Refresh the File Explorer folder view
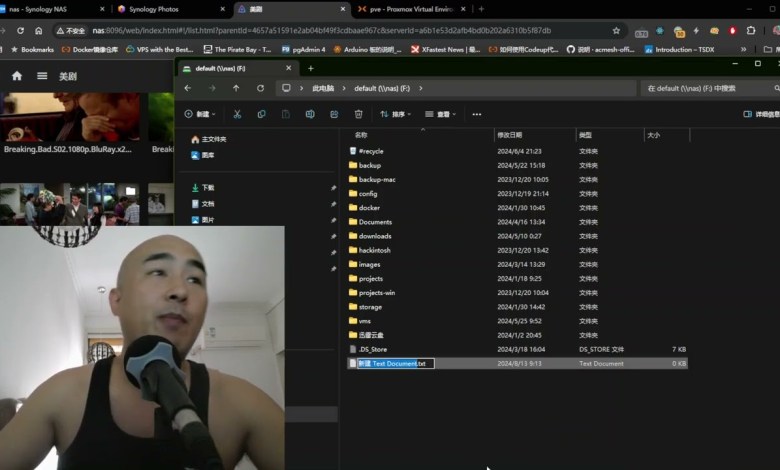Image resolution: width=780 pixels, height=470 pixels. coord(260,88)
